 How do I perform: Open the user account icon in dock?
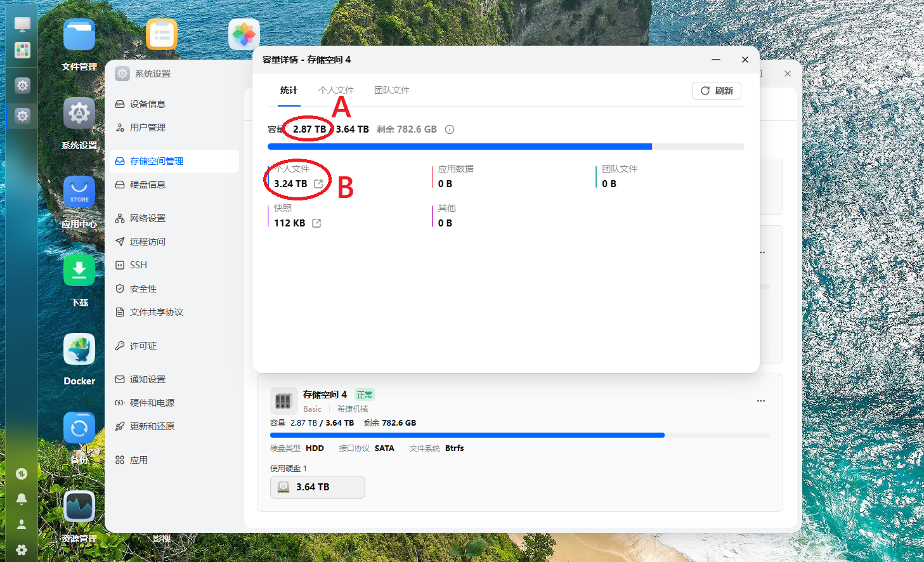coord(22,525)
